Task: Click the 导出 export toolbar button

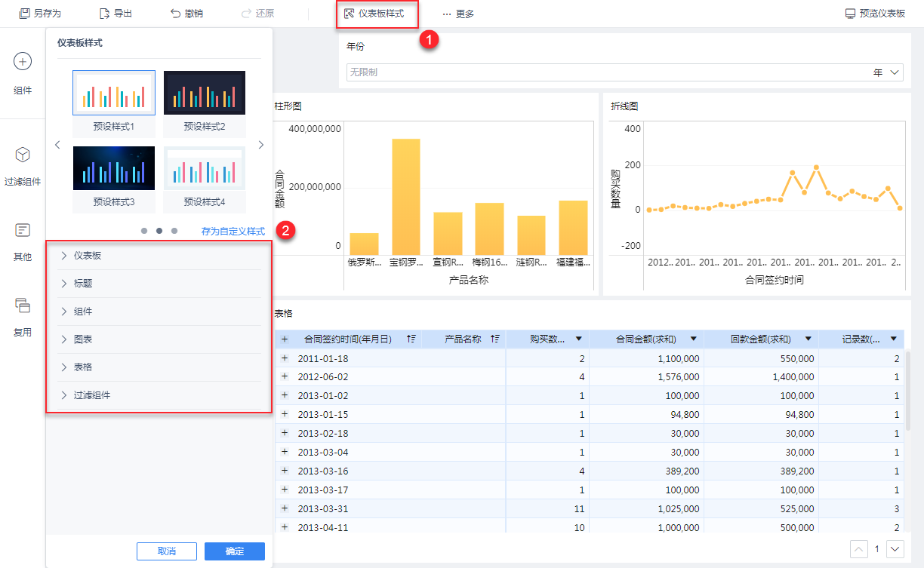Action: click(x=115, y=14)
